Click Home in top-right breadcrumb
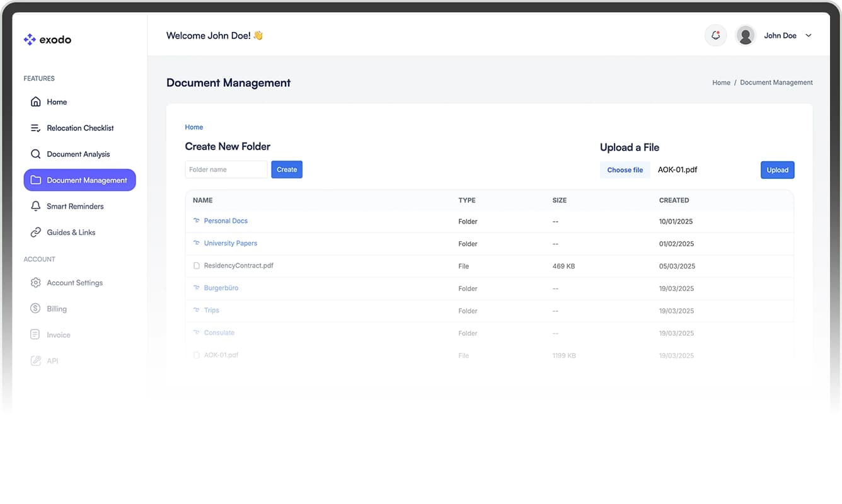This screenshot has width=842, height=504. [x=721, y=83]
